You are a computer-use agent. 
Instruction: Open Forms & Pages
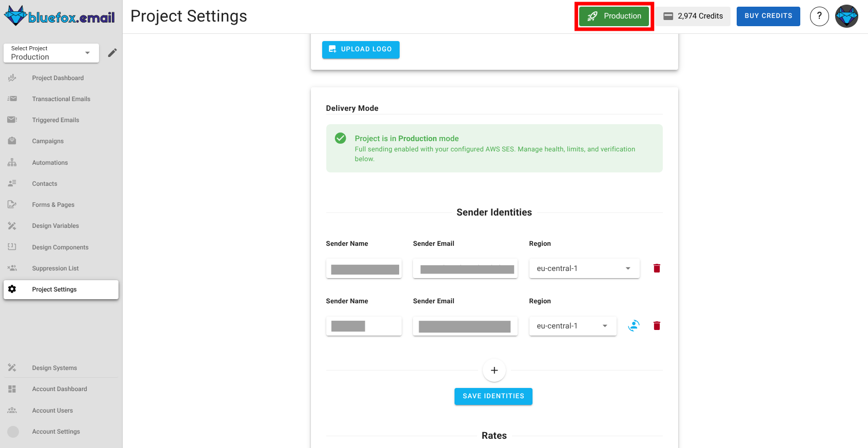tap(53, 205)
